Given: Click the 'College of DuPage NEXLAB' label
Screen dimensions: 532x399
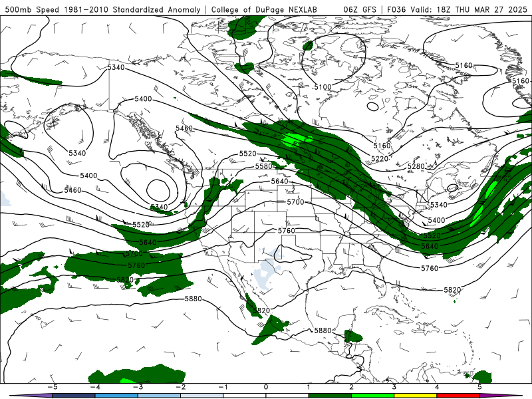Looking at the screenshot, I should [264, 9].
